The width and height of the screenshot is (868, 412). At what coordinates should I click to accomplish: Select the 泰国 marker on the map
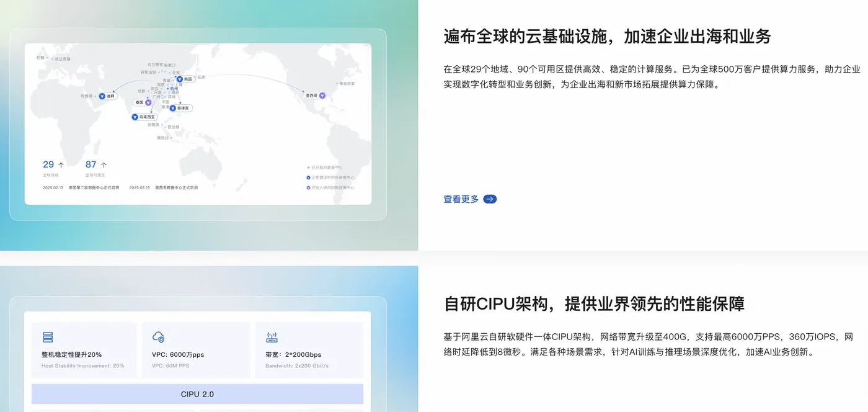click(142, 102)
